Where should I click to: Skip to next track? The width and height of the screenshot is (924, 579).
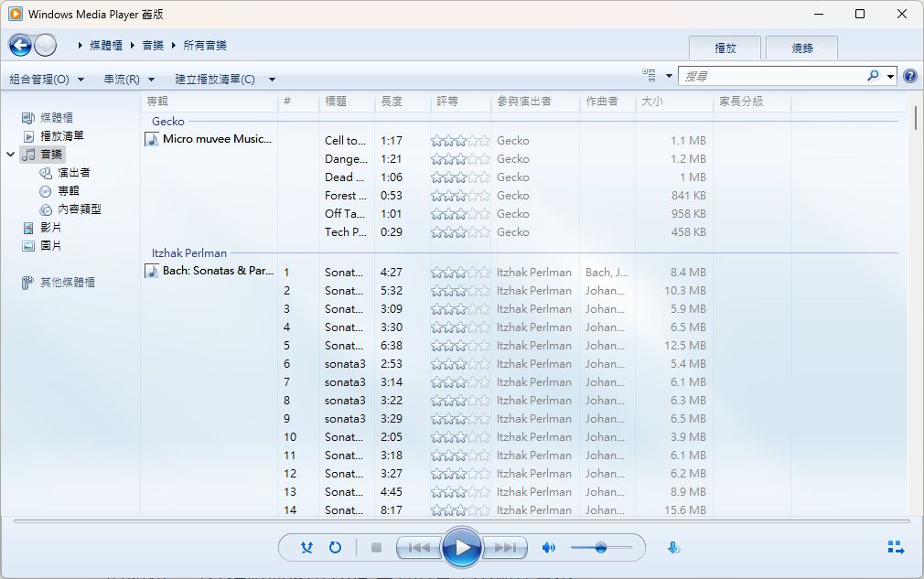(504, 548)
